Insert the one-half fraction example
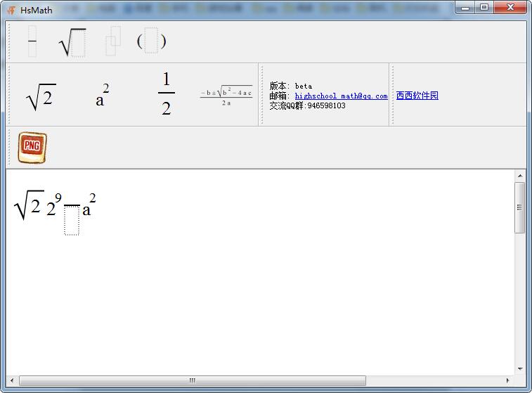 167,94
